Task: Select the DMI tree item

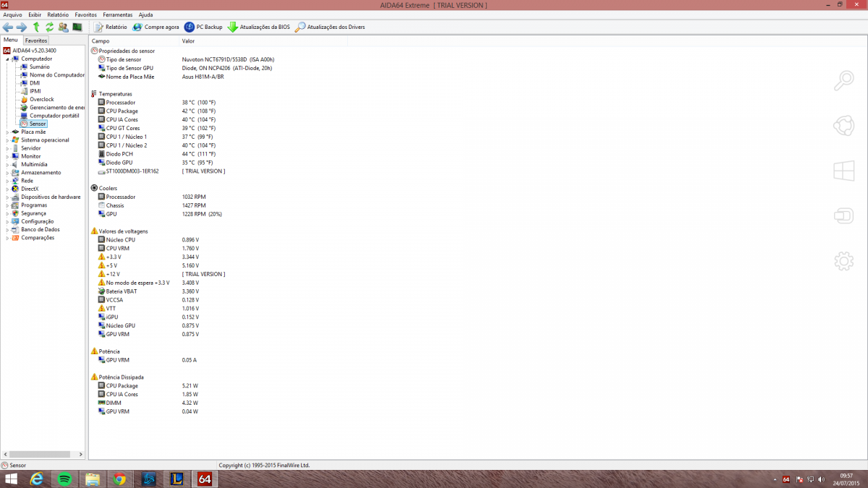Action: coord(35,83)
